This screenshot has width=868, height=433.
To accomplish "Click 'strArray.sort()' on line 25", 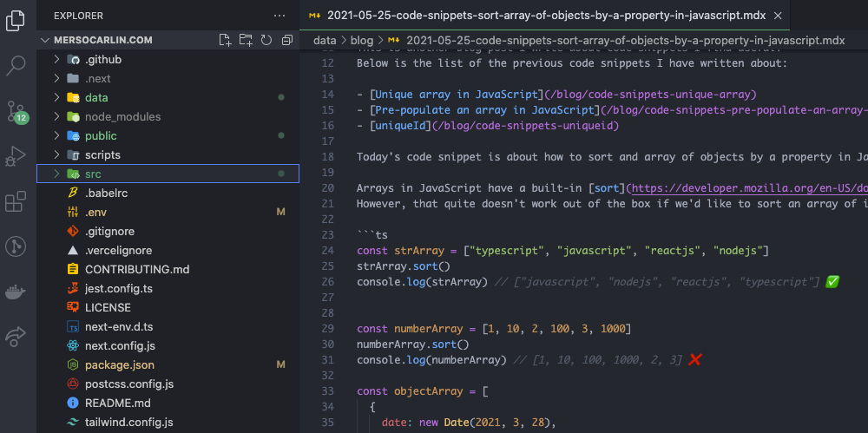I will click(x=405, y=266).
